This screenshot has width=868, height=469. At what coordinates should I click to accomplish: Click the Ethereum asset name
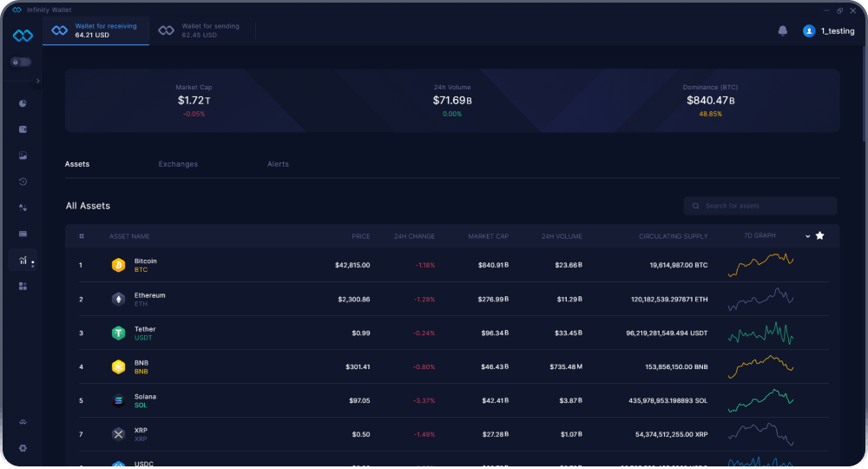(x=149, y=295)
